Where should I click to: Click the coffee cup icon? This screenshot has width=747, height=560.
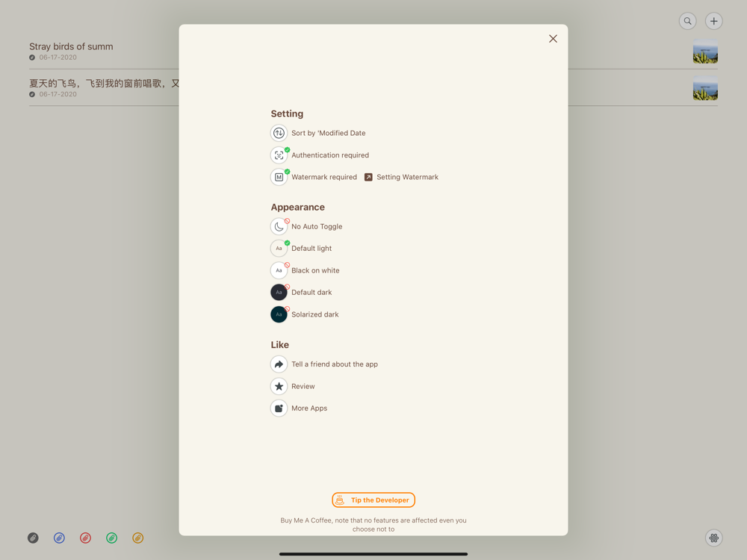340,500
